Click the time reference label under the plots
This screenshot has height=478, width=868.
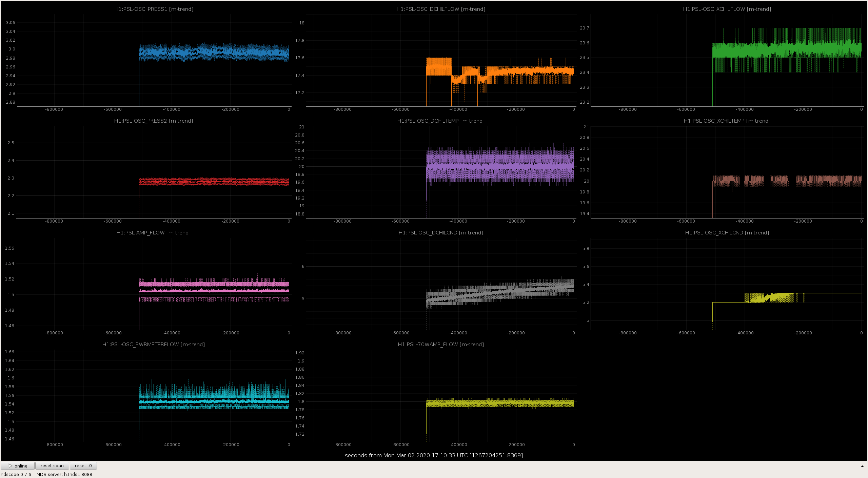[434, 455]
